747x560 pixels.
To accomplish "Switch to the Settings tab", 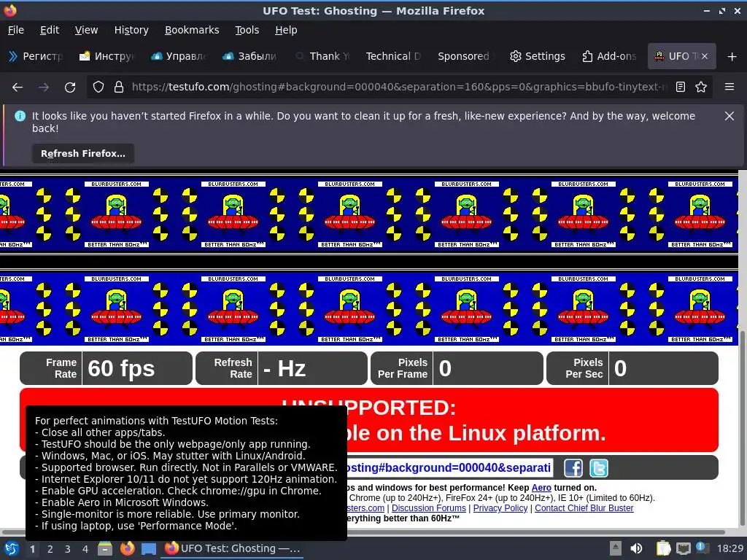I will [538, 56].
